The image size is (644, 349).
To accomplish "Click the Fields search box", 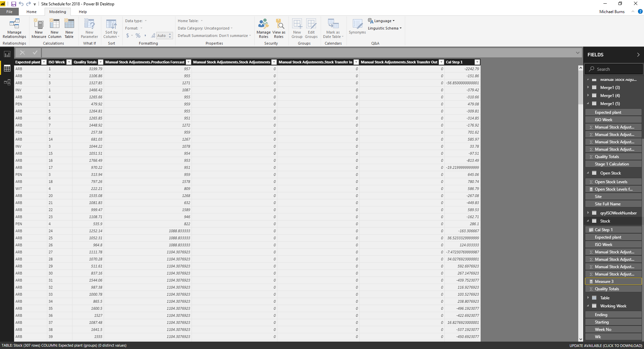I will 614,69.
